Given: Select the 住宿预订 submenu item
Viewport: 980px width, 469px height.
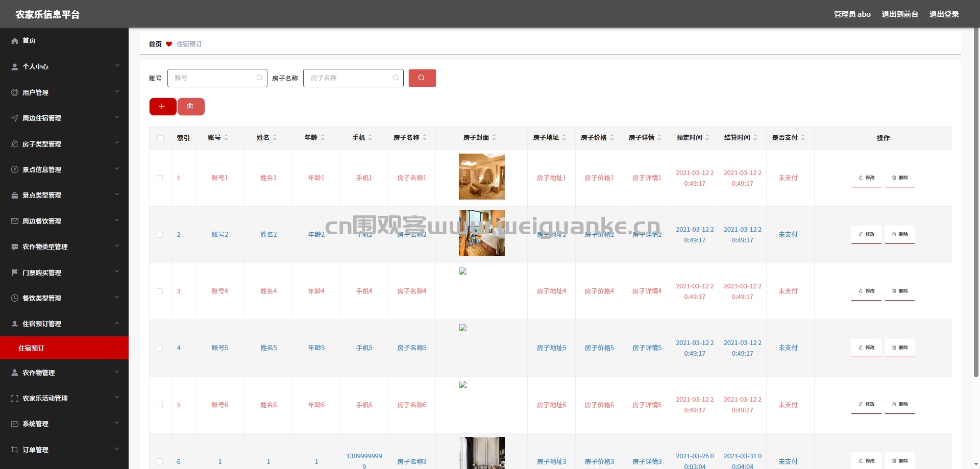Looking at the screenshot, I should click(64, 348).
